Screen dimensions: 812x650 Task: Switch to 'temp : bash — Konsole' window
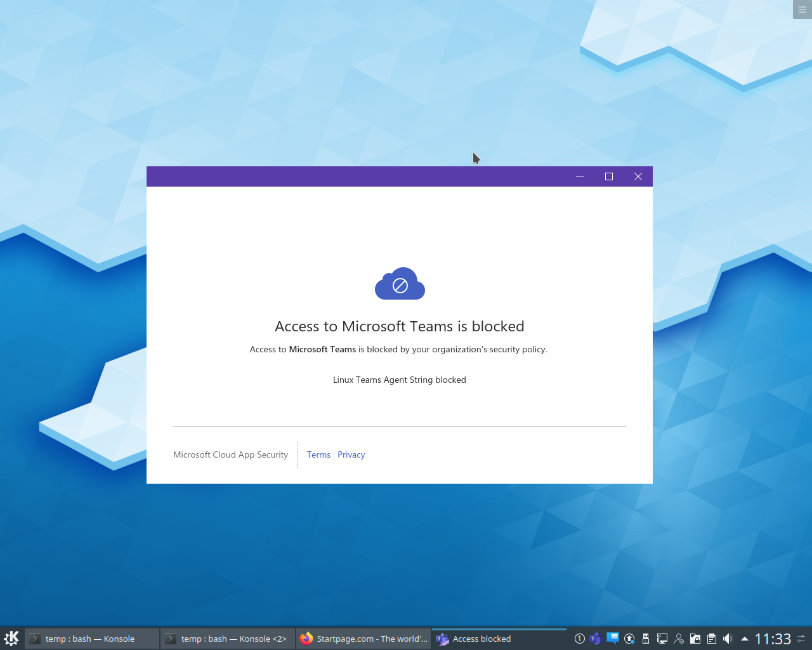coord(91,639)
